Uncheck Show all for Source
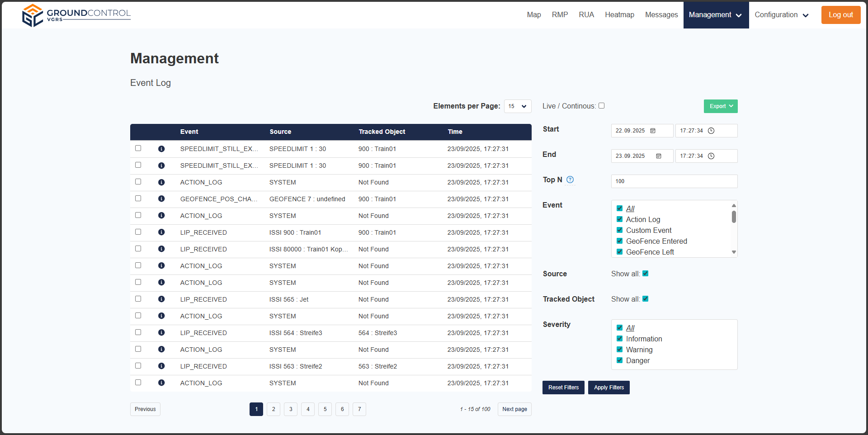Viewport: 868px width, 435px height. coord(646,274)
